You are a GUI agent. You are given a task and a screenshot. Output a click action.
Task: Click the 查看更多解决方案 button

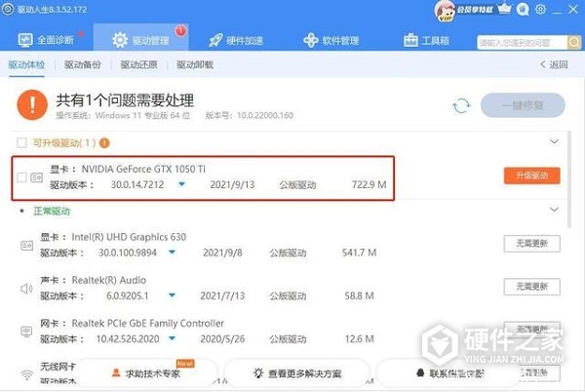[297, 372]
